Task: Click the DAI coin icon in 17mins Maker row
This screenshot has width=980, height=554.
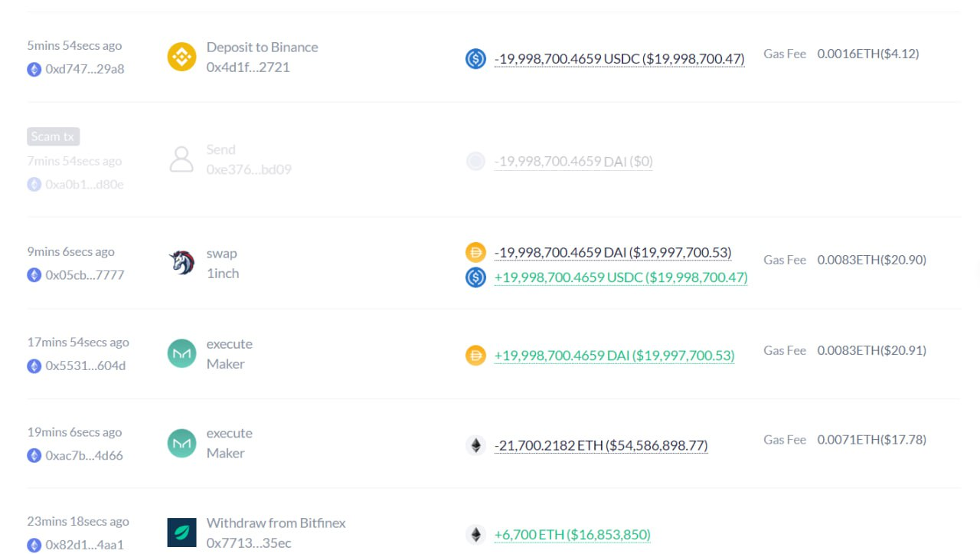Action: 475,355
